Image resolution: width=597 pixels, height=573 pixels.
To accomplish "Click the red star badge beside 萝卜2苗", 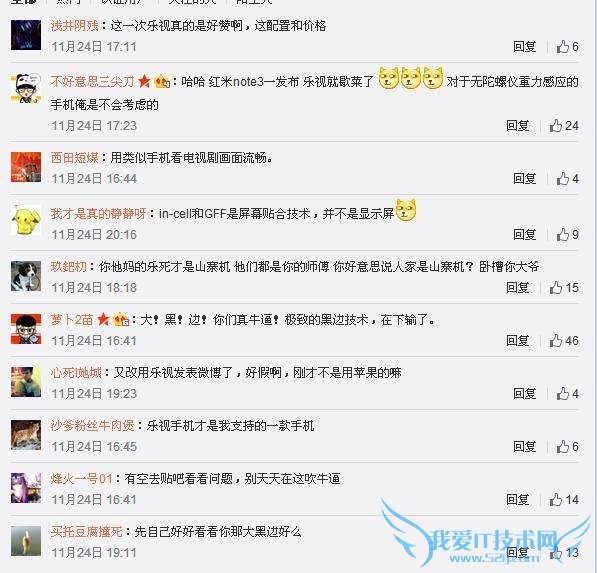I will click(x=103, y=319).
